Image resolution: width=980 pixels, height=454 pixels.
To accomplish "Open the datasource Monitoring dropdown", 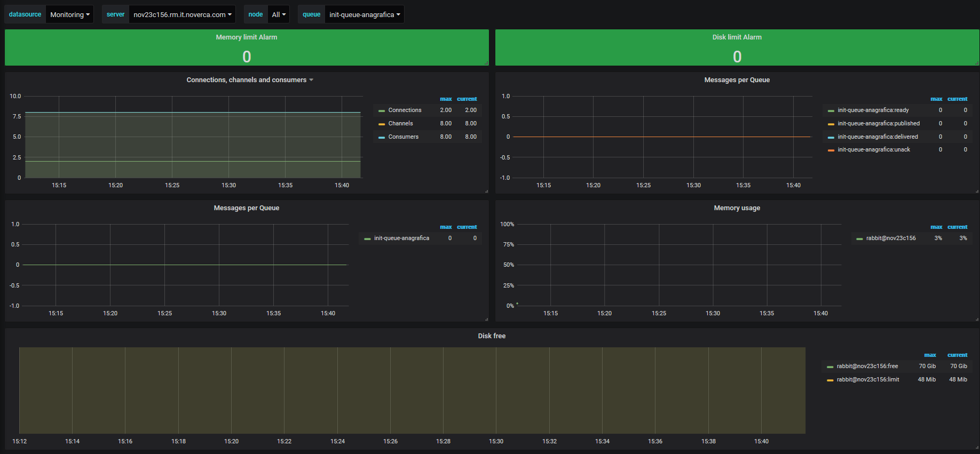I will tap(69, 14).
